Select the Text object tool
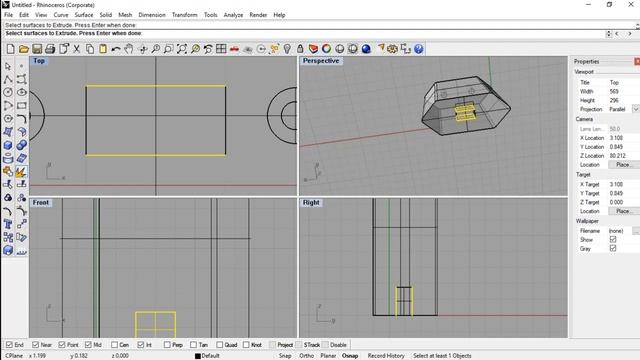The width and height of the screenshot is (640, 360). [x=8, y=224]
